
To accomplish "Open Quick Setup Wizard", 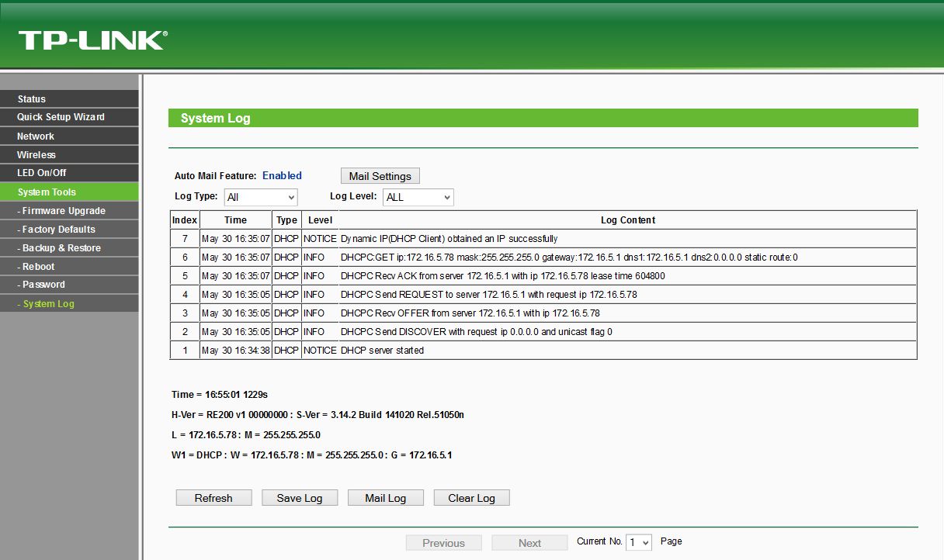I will pos(69,117).
